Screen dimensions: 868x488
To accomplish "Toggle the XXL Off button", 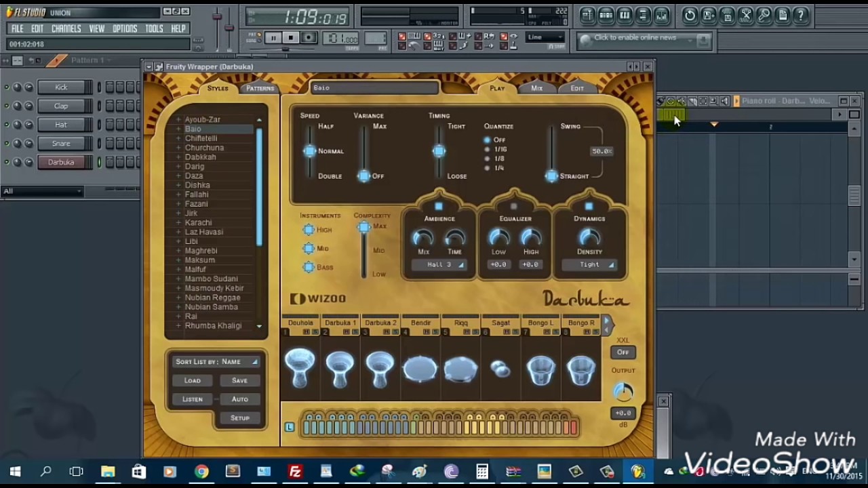I will pos(623,352).
